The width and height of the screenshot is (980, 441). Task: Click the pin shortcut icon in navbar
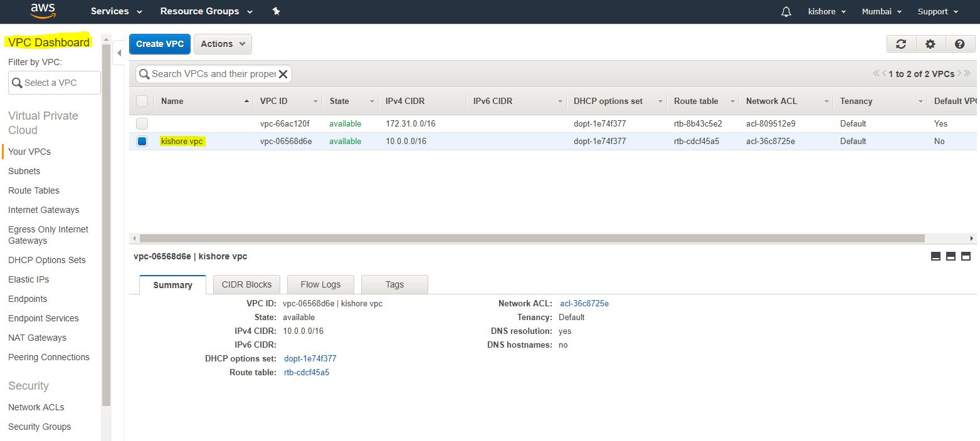276,11
